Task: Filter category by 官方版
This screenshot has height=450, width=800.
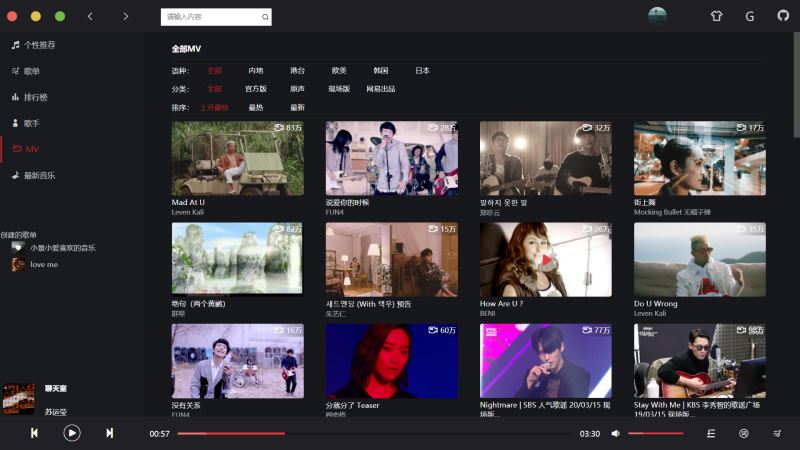Action: click(x=256, y=89)
